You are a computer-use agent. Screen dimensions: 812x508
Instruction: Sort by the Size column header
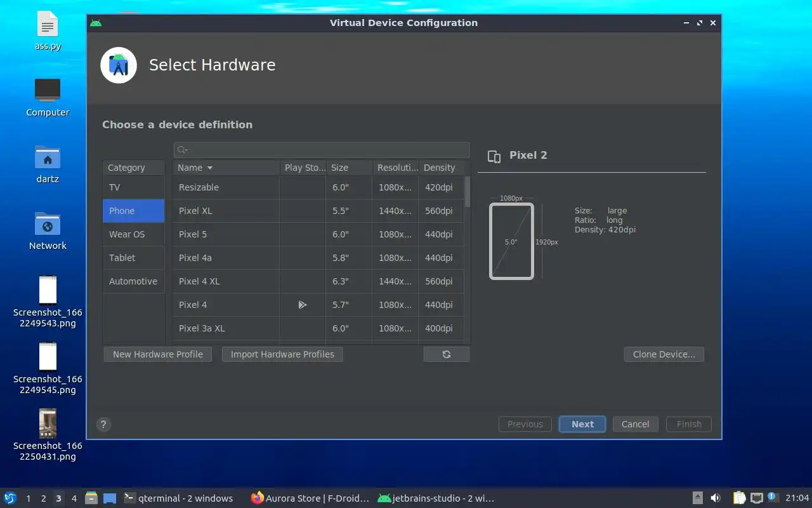coord(350,168)
